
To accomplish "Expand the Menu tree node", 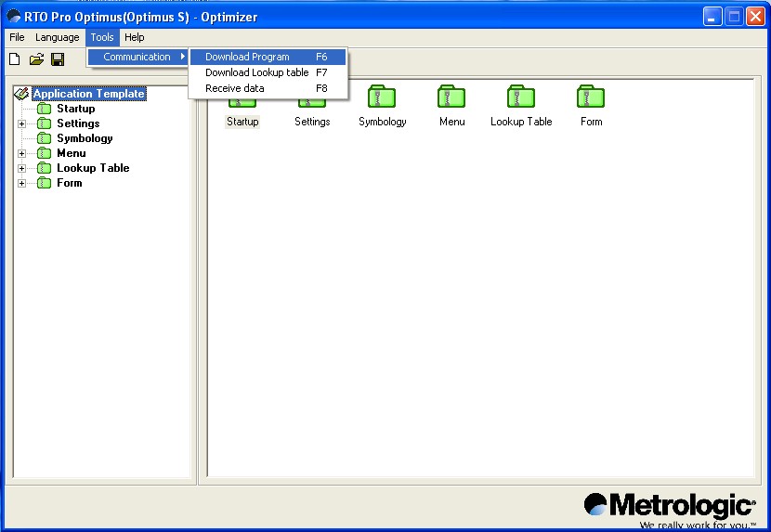I will pyautogui.click(x=22, y=153).
